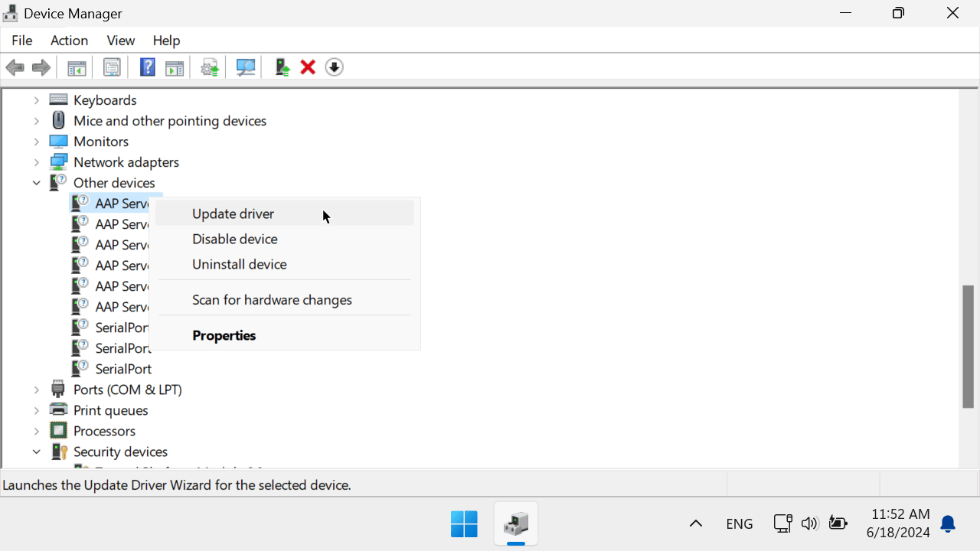This screenshot has height=551, width=980.
Task: Choose Update driver from the context menu
Action: [x=233, y=214]
